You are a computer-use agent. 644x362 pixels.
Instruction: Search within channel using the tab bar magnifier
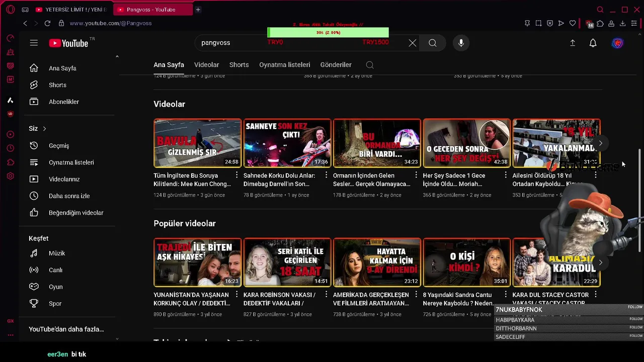tap(370, 65)
